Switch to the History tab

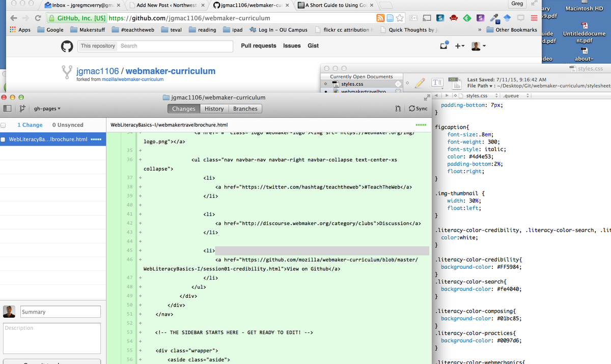coord(214,108)
